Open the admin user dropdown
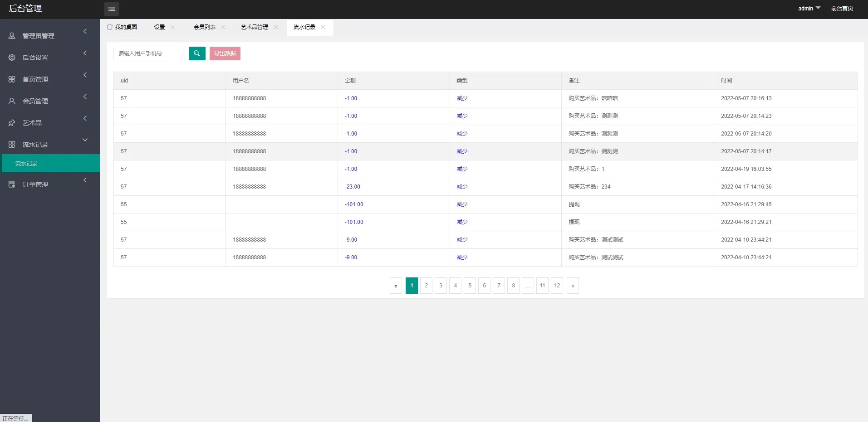Viewport: 868px width, 422px height. [809, 9]
